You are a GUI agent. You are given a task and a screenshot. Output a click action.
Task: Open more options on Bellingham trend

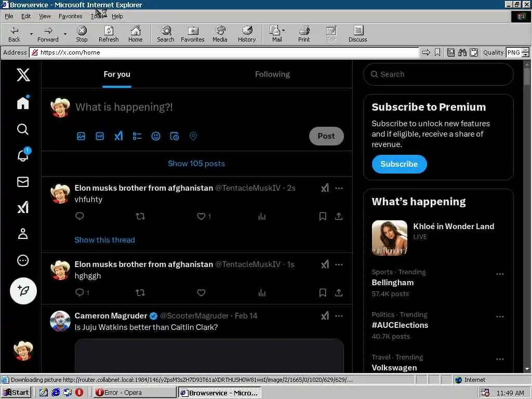pyautogui.click(x=500, y=274)
